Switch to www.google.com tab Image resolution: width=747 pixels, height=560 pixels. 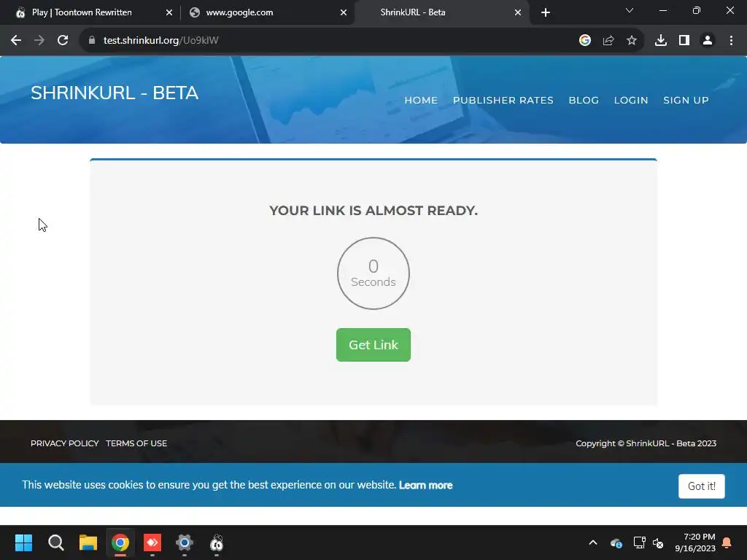[x=268, y=12]
